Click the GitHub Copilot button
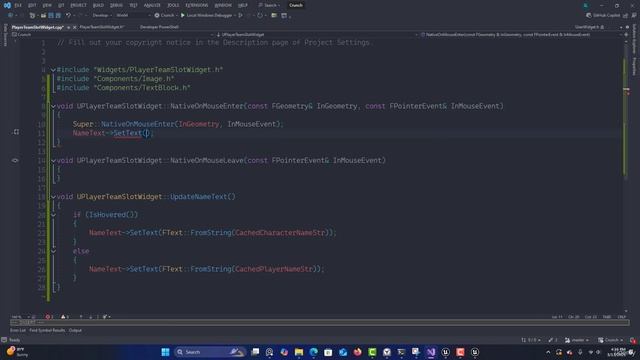 click(x=603, y=16)
